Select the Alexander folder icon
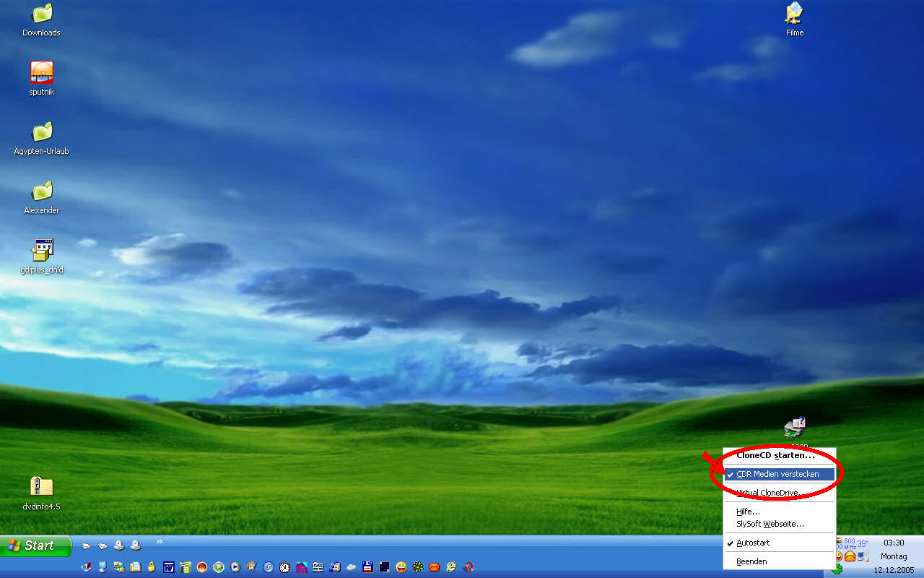Viewport: 924px width, 578px height. 42,197
